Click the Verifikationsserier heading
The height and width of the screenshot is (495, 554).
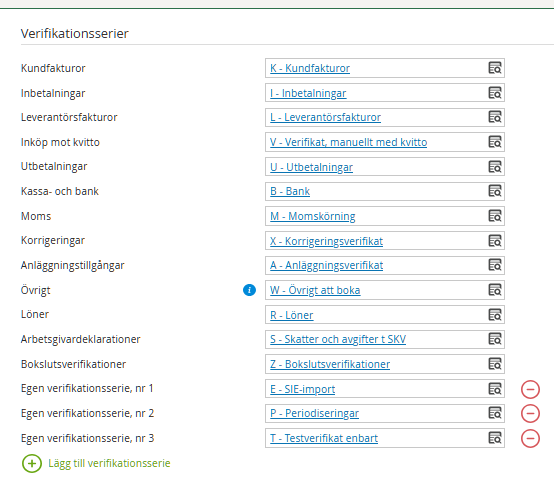click(x=75, y=34)
